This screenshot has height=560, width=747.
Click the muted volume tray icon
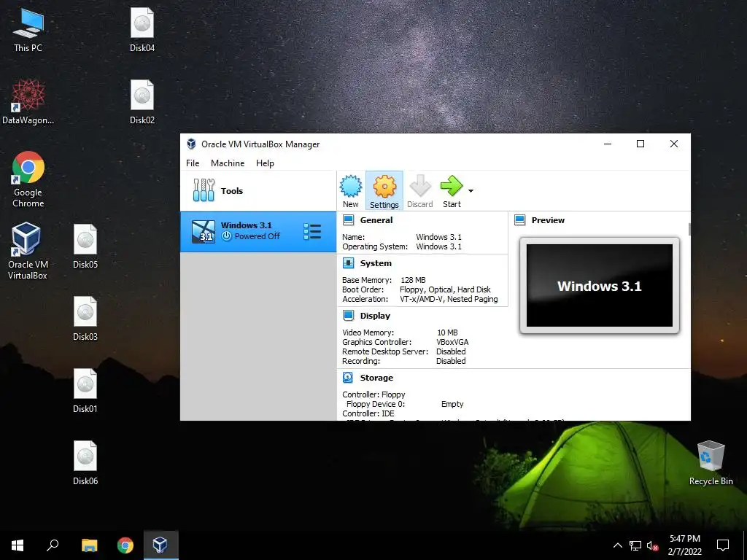tap(653, 545)
